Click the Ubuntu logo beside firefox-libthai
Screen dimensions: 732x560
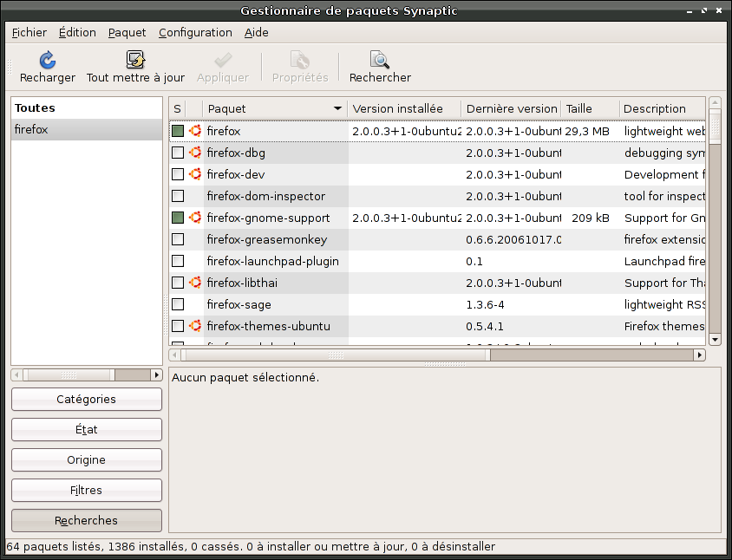[195, 283]
